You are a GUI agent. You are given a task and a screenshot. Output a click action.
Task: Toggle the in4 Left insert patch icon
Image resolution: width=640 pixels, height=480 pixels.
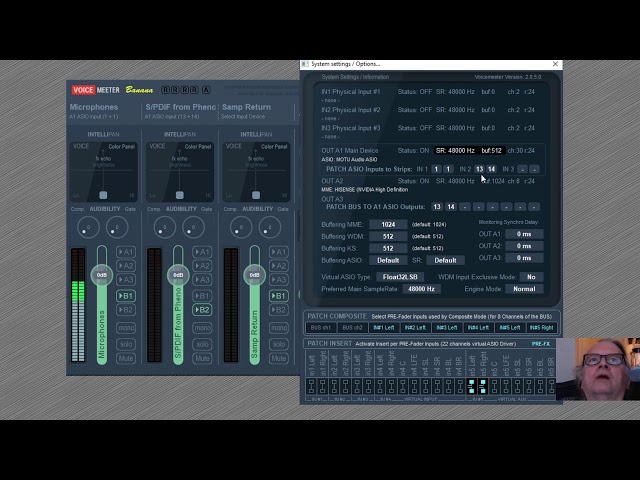tap(380, 386)
